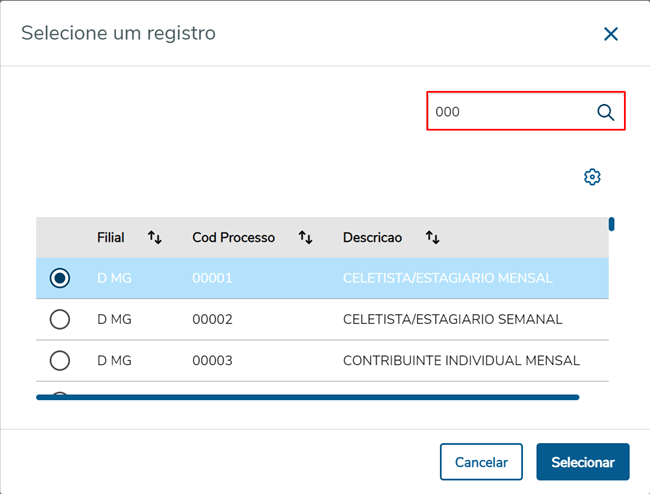Image resolution: width=650 pixels, height=494 pixels.
Task: Click the vertical scrollbar thumb
Action: 611,224
